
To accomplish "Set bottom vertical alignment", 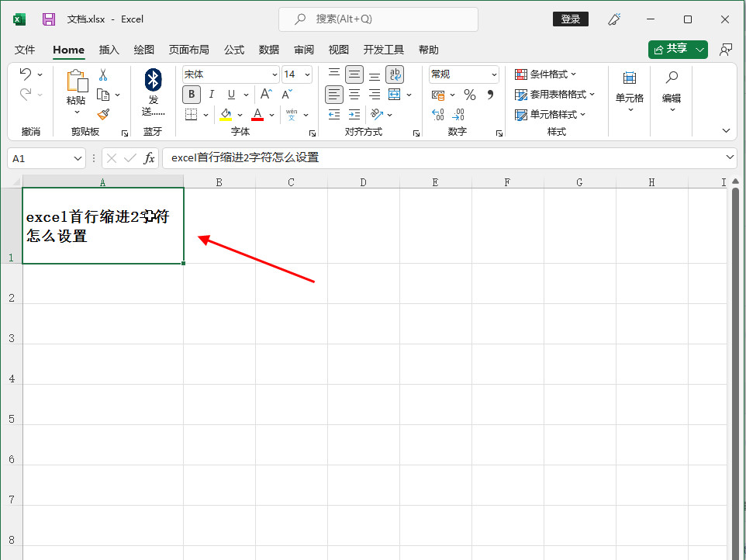I will 375,76.
